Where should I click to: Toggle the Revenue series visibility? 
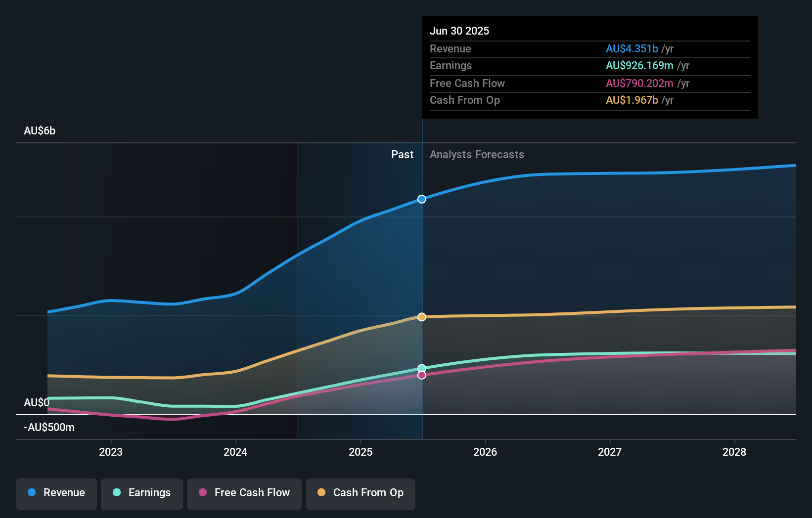tap(56, 494)
